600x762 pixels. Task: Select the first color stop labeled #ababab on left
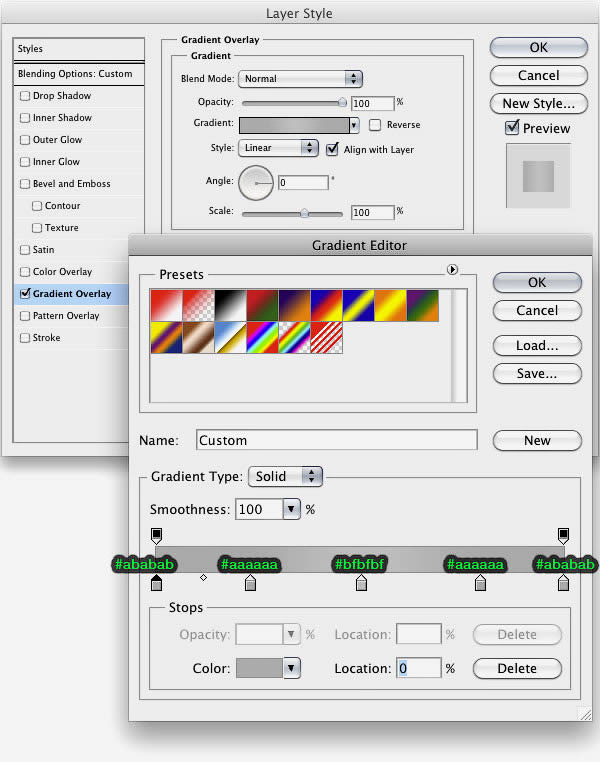tap(156, 583)
